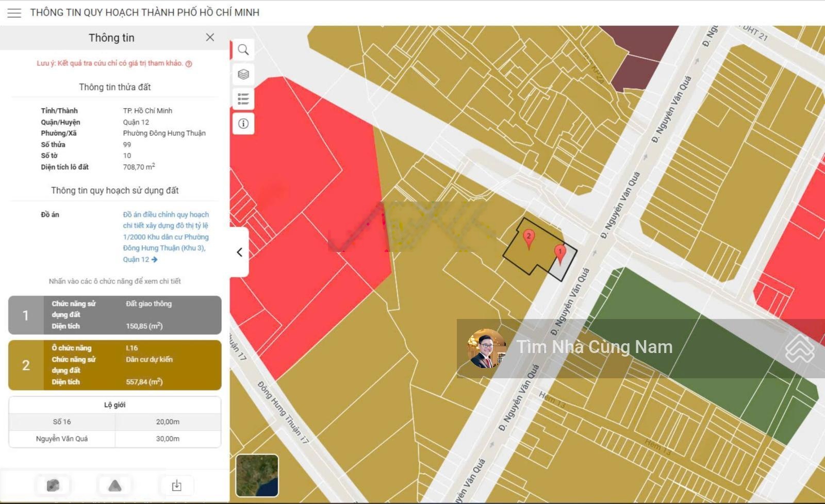Click the area value 557,84 (m²)

coord(144,382)
